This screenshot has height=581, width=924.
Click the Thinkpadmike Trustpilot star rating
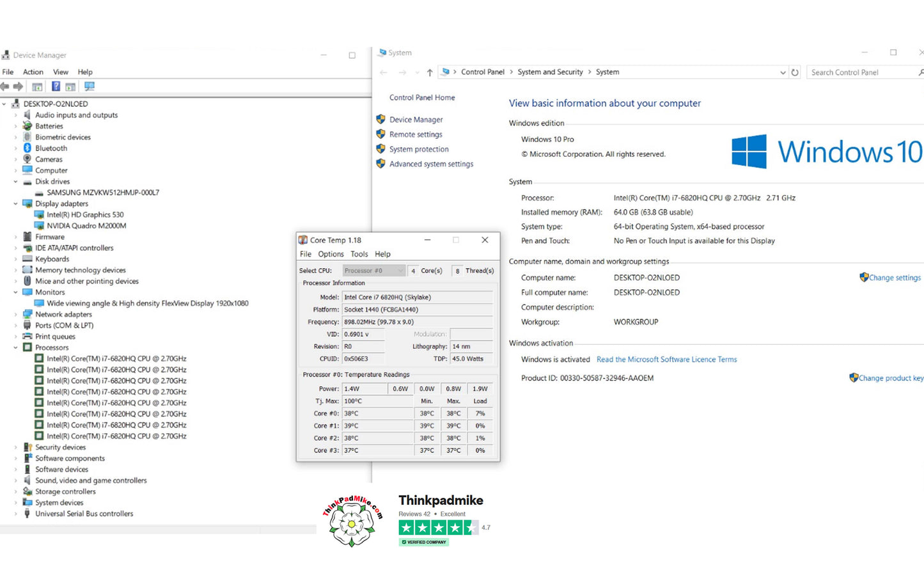438,528
